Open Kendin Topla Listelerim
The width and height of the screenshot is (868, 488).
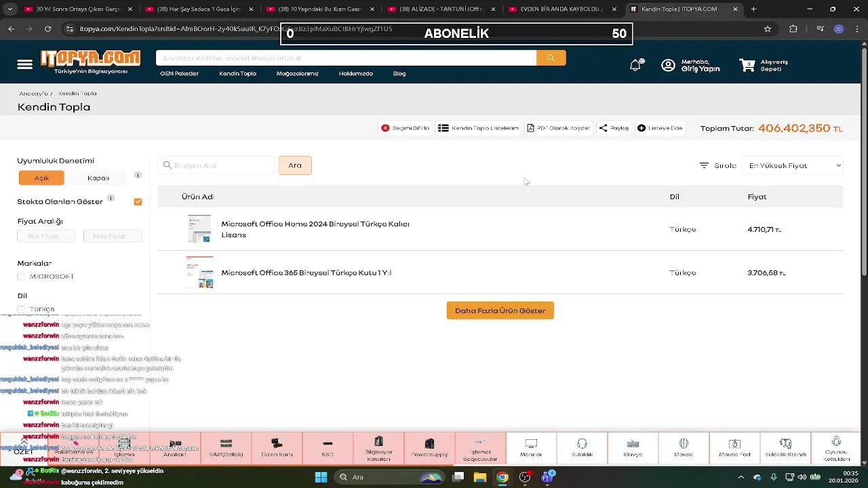(x=478, y=128)
